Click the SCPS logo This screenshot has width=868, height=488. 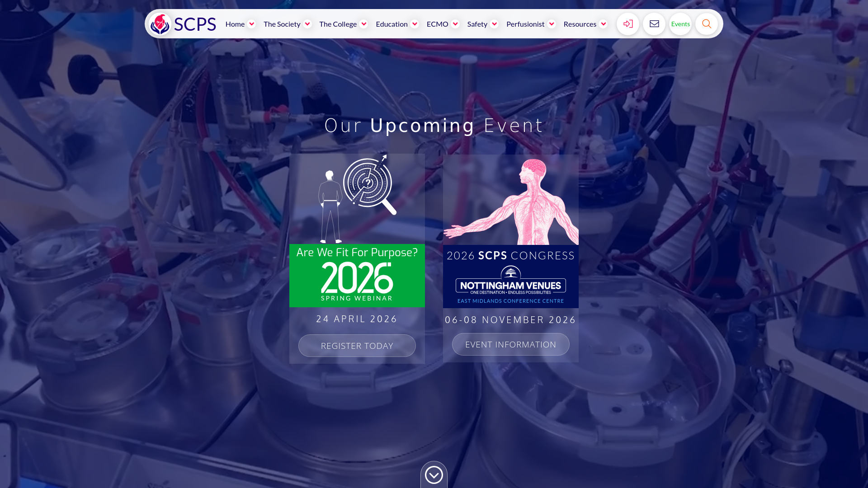pyautogui.click(x=183, y=24)
